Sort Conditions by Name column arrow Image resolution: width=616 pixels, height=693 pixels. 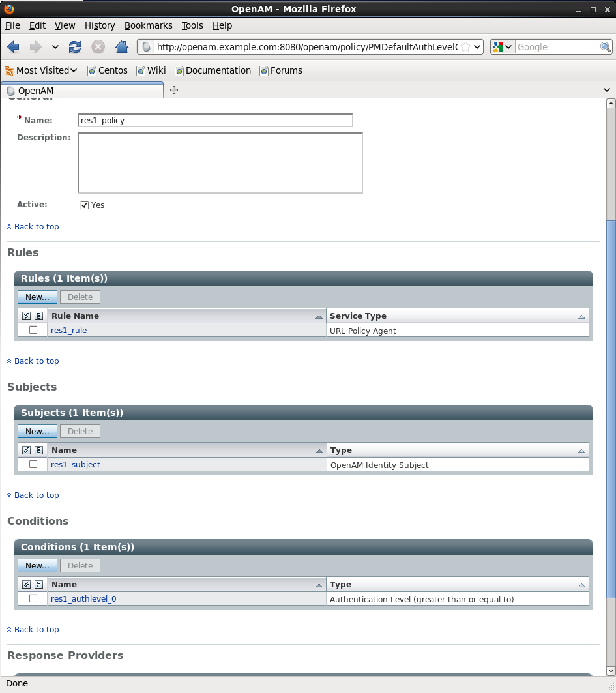pos(319,585)
